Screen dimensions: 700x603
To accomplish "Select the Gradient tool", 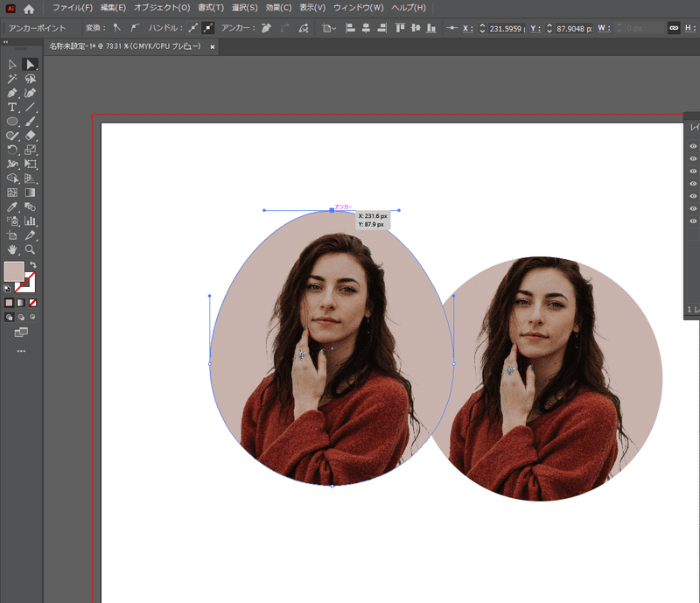I will [30, 193].
